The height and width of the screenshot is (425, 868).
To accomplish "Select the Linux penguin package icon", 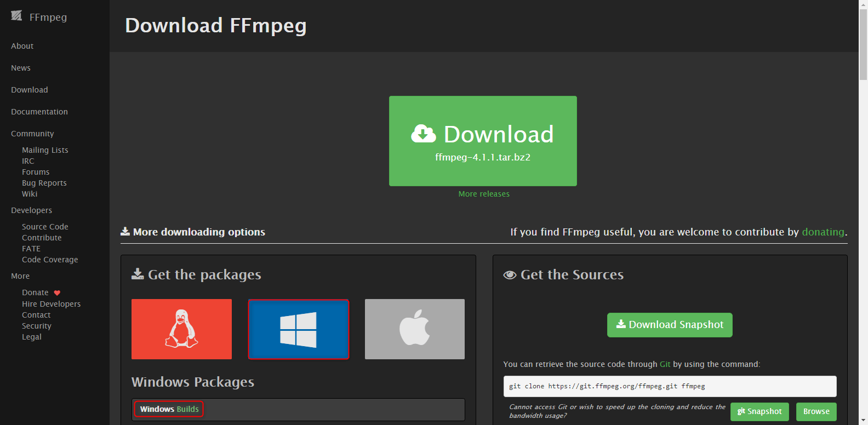I will (x=181, y=329).
